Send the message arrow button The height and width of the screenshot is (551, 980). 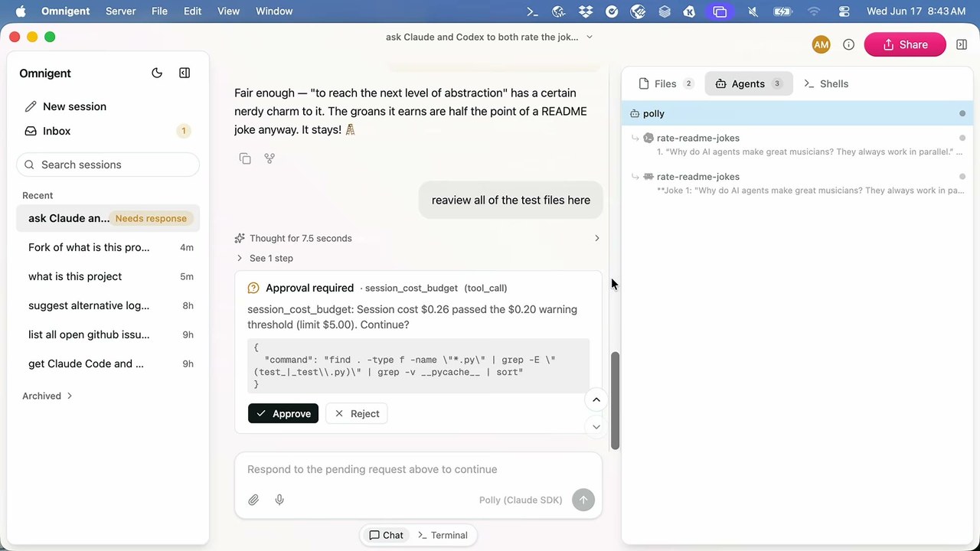(x=583, y=500)
